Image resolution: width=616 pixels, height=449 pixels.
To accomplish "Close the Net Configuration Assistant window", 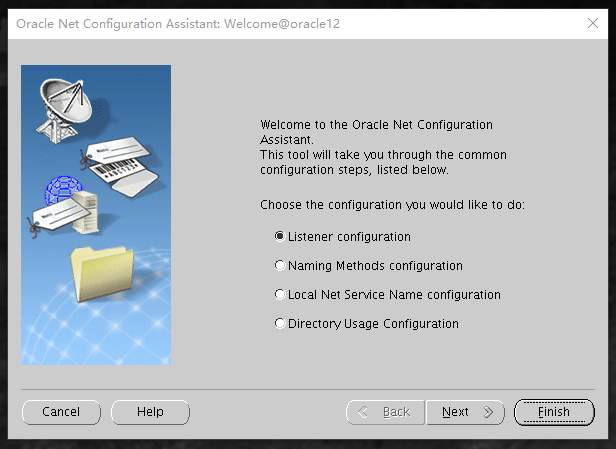I will (592, 23).
